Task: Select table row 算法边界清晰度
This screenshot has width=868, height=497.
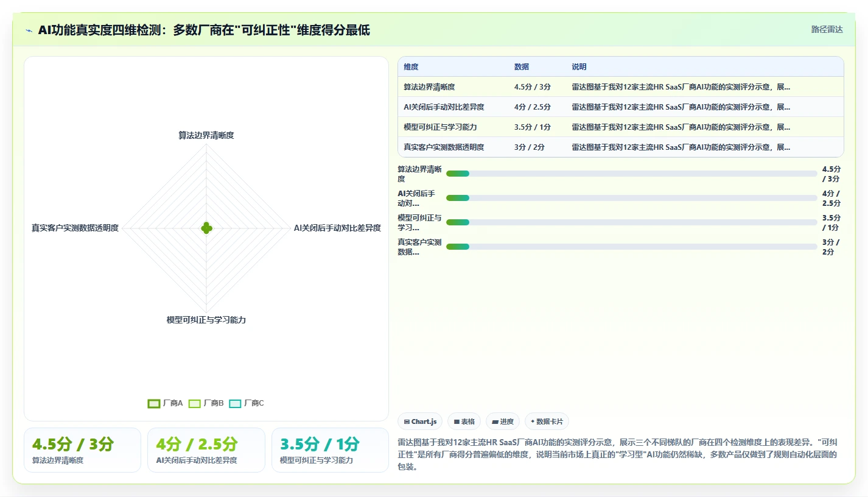Action: [x=621, y=87]
